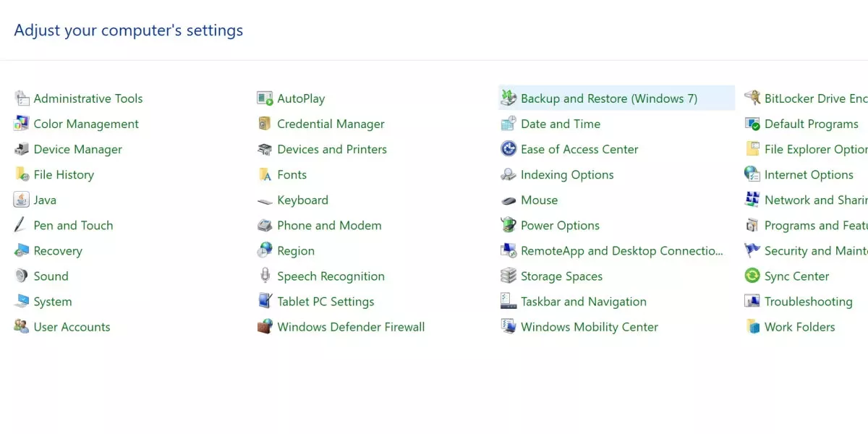Click the Sound speaker icon
The width and height of the screenshot is (868, 434).
22,276
